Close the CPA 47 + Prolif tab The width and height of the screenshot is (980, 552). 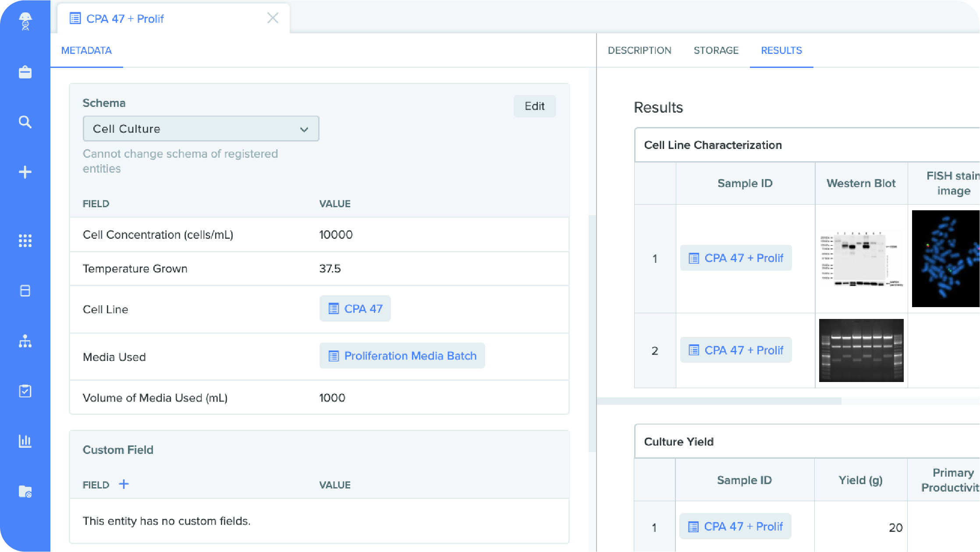(273, 18)
